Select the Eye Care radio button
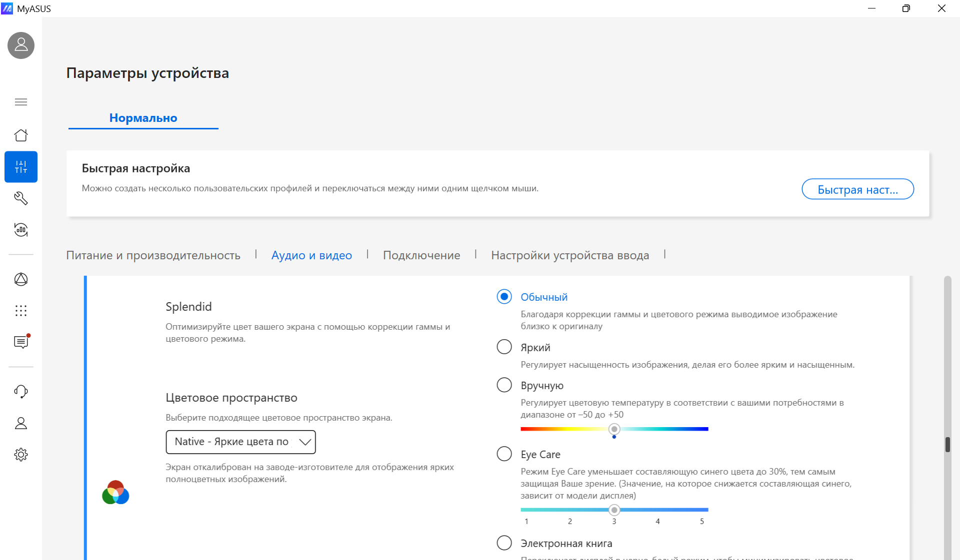Screen dimensions: 960x560 pos(504,454)
